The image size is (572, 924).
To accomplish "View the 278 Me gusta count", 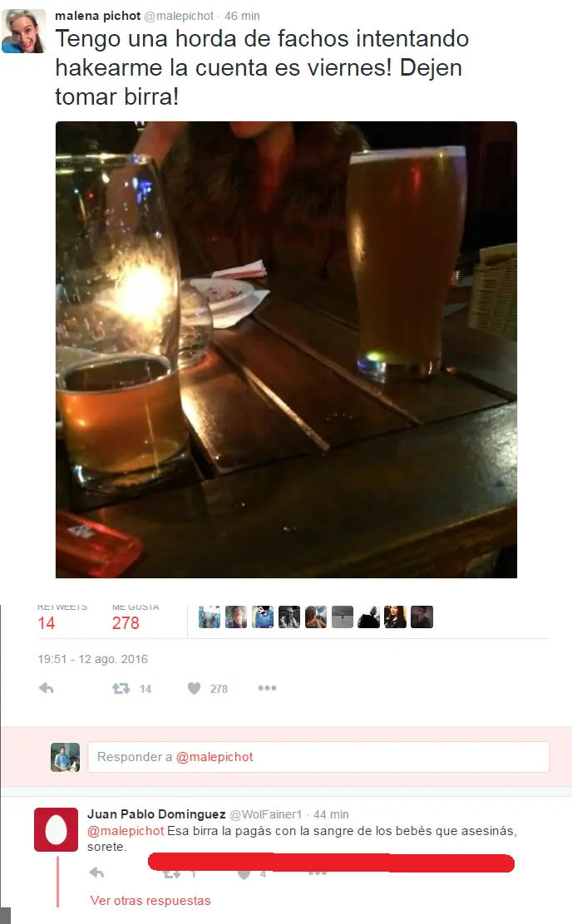I will [x=126, y=623].
